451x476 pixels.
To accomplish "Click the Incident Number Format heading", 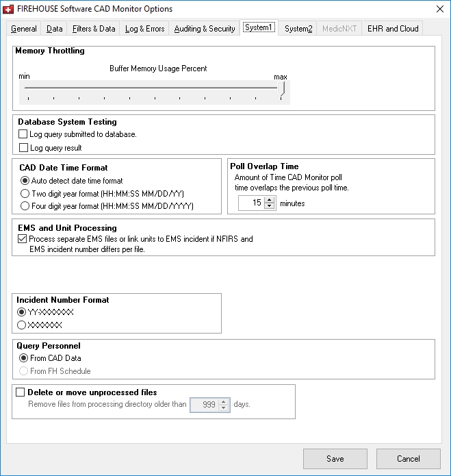I will (63, 300).
